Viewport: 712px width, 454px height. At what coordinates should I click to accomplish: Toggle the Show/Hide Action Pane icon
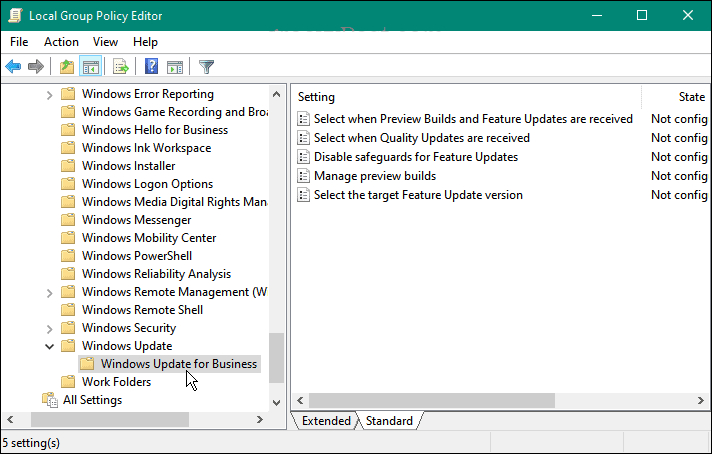pyautogui.click(x=175, y=67)
